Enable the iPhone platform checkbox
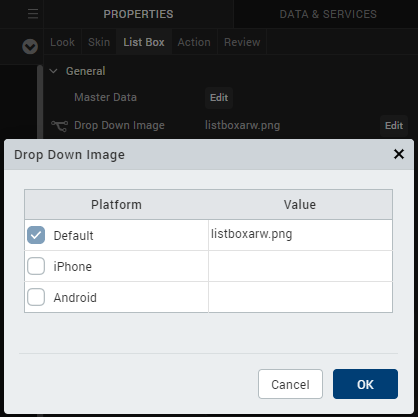Screen dimensions: 418x417 [x=36, y=266]
